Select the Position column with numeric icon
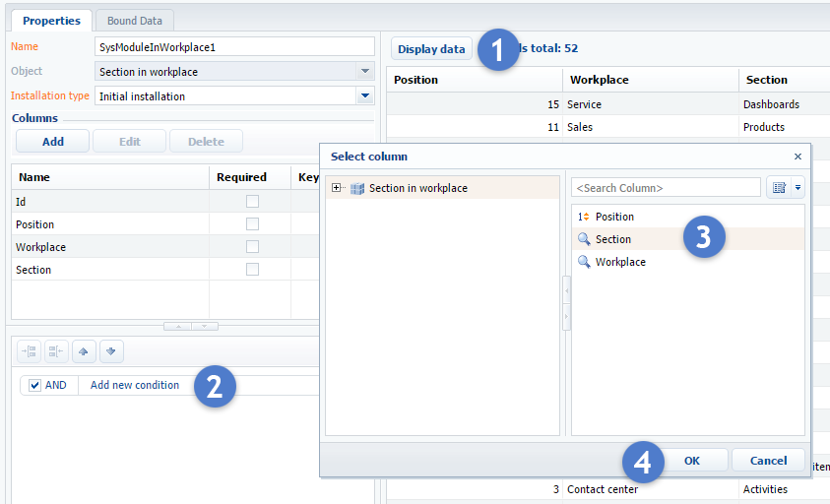This screenshot has width=830, height=504. tap(614, 217)
